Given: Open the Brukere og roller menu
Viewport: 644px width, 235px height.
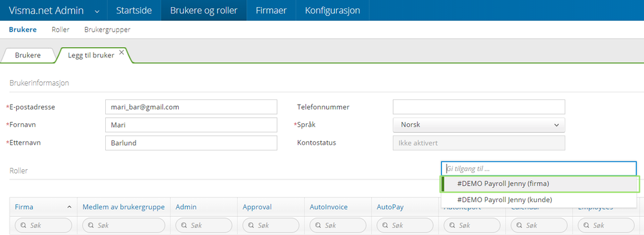Looking at the screenshot, I should pos(204,10).
